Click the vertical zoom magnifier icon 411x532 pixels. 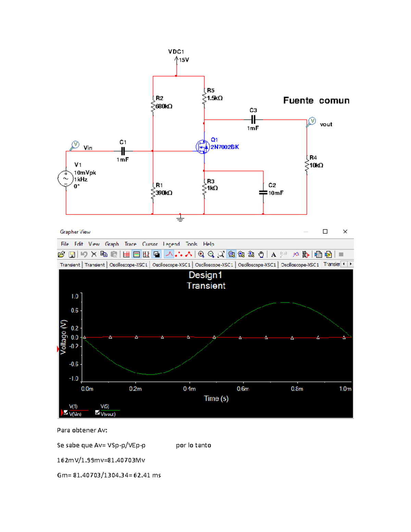(251, 254)
